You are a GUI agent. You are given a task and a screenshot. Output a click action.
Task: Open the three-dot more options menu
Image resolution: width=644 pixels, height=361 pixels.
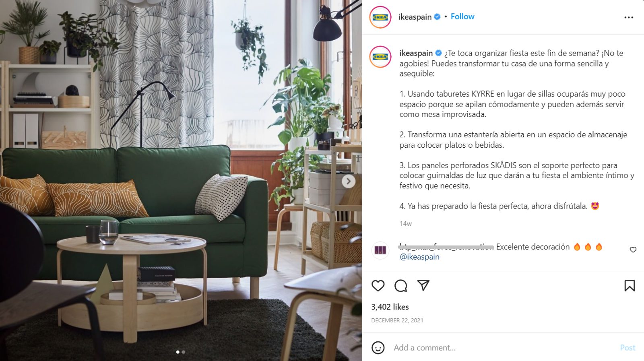(x=629, y=17)
